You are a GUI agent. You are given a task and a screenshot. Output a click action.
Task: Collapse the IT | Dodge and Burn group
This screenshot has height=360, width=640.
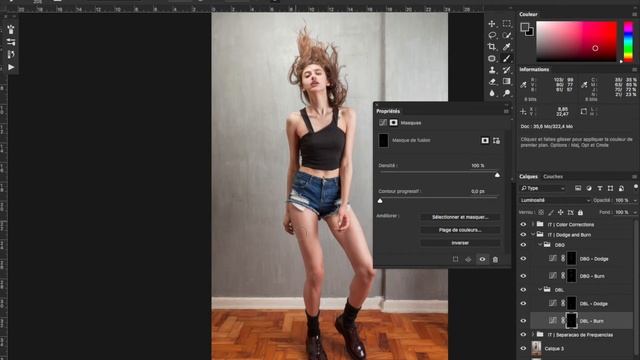coord(533,235)
